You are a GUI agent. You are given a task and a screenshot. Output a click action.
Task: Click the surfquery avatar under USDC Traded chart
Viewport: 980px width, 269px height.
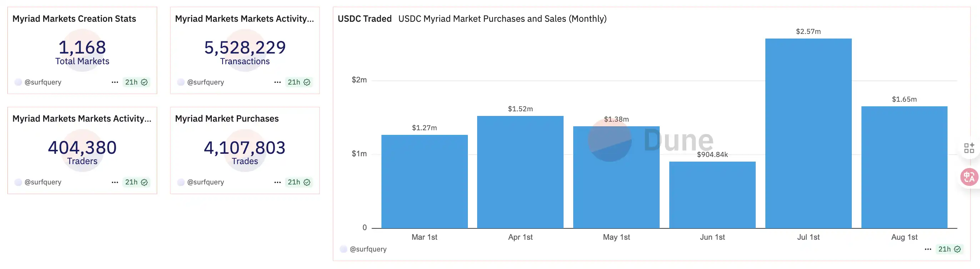tap(344, 249)
